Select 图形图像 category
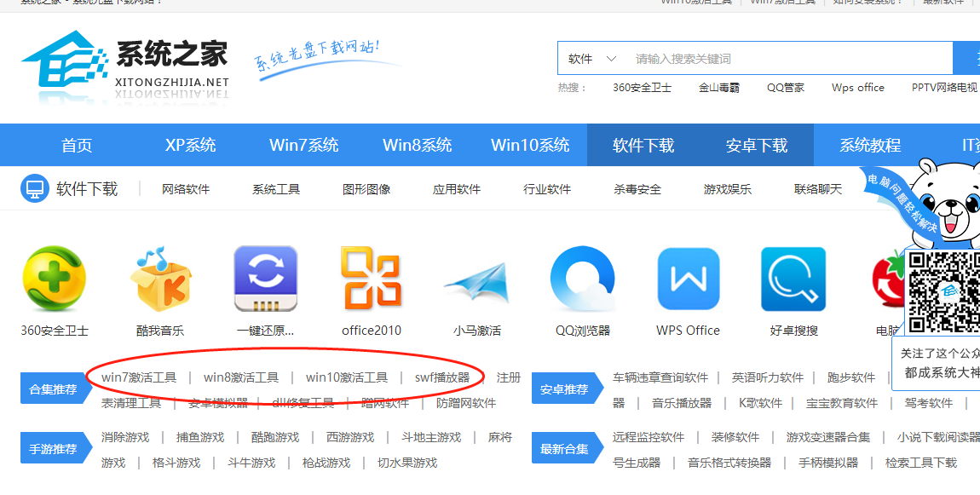The height and width of the screenshot is (495, 980). click(x=366, y=189)
